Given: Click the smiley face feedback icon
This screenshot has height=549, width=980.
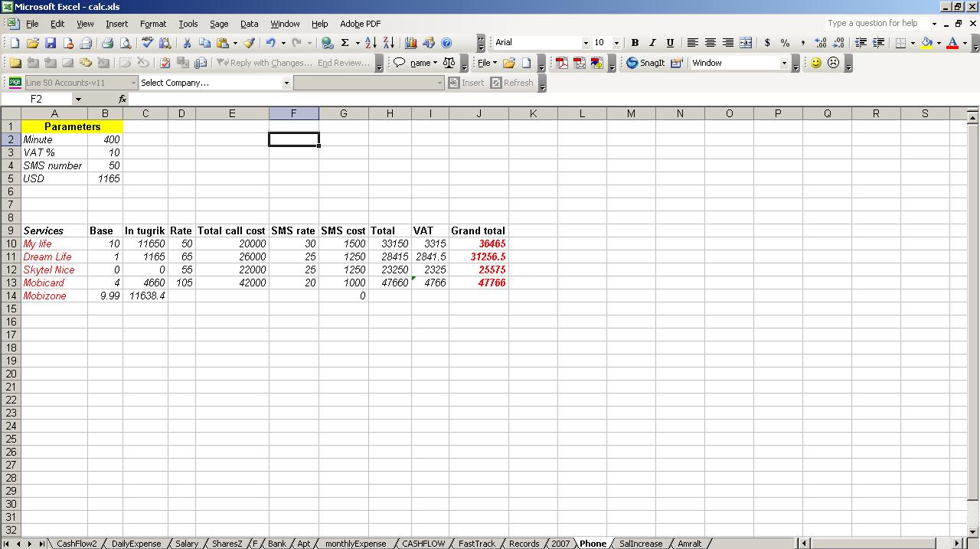Looking at the screenshot, I should tap(815, 63).
